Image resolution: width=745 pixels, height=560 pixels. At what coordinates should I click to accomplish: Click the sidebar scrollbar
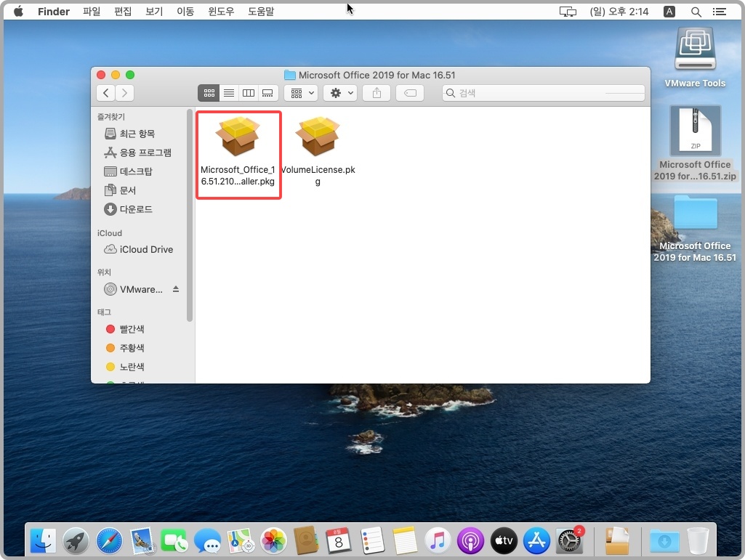tap(190, 216)
